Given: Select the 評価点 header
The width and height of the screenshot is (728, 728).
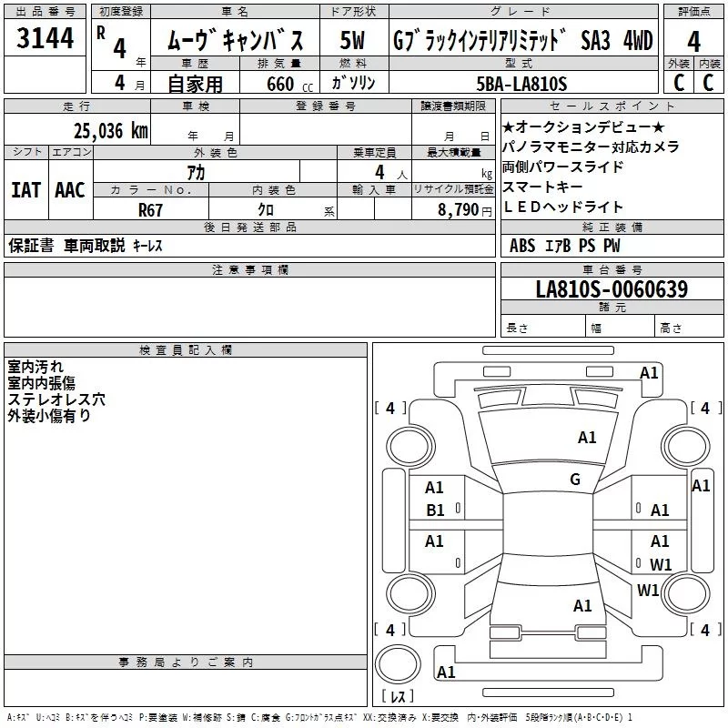Looking at the screenshot, I should click(694, 11).
